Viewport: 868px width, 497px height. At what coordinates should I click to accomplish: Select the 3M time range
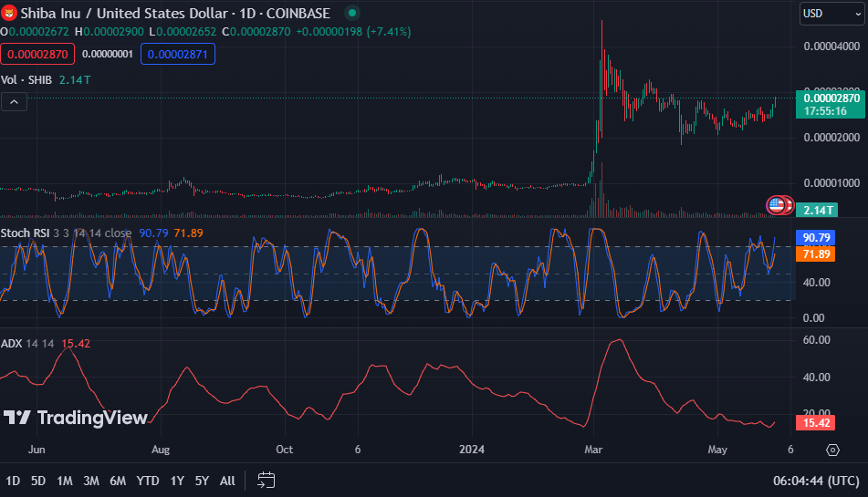pyautogui.click(x=91, y=481)
